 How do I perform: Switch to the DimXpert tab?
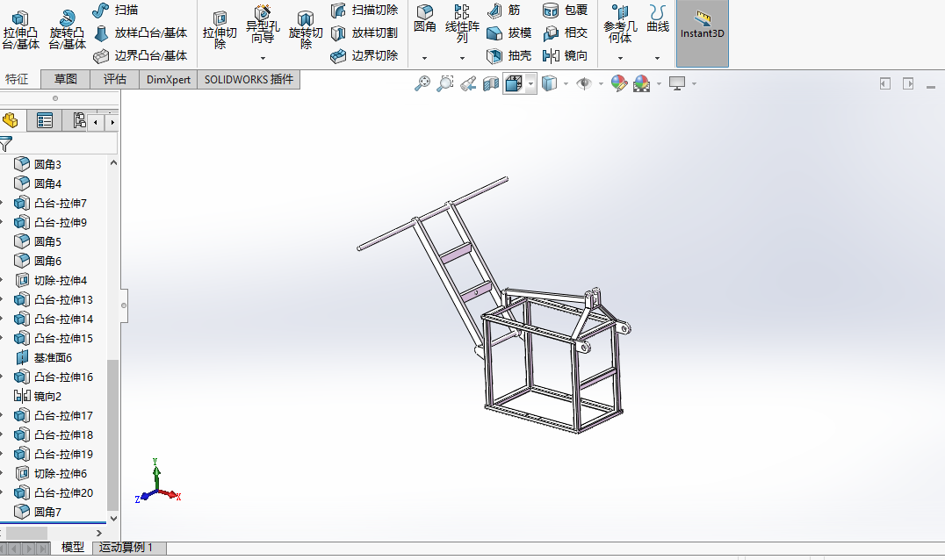(x=168, y=80)
